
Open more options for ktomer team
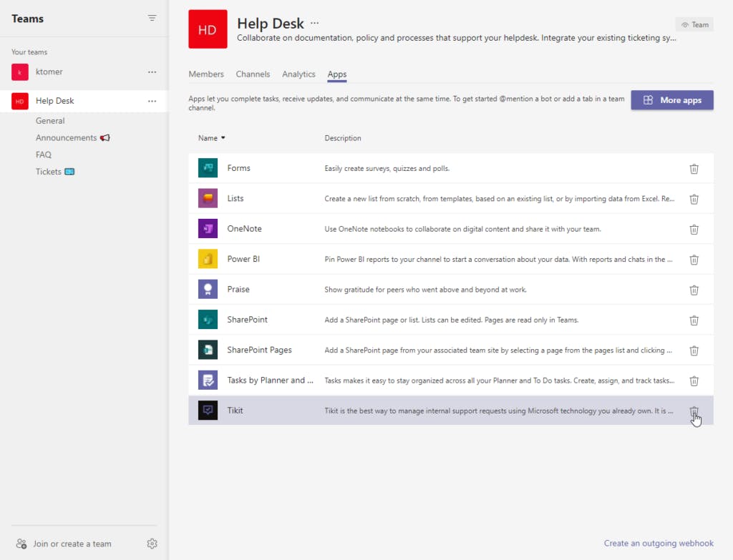tap(152, 72)
